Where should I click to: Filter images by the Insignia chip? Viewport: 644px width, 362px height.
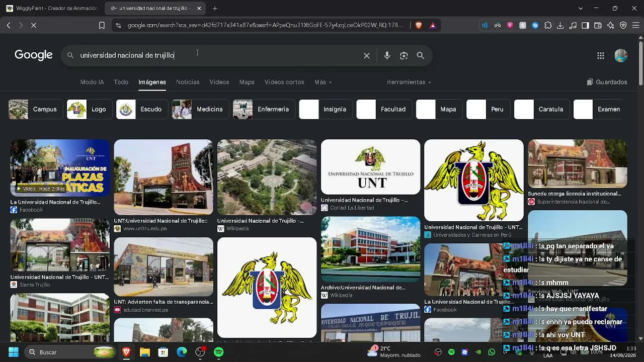coord(325,109)
